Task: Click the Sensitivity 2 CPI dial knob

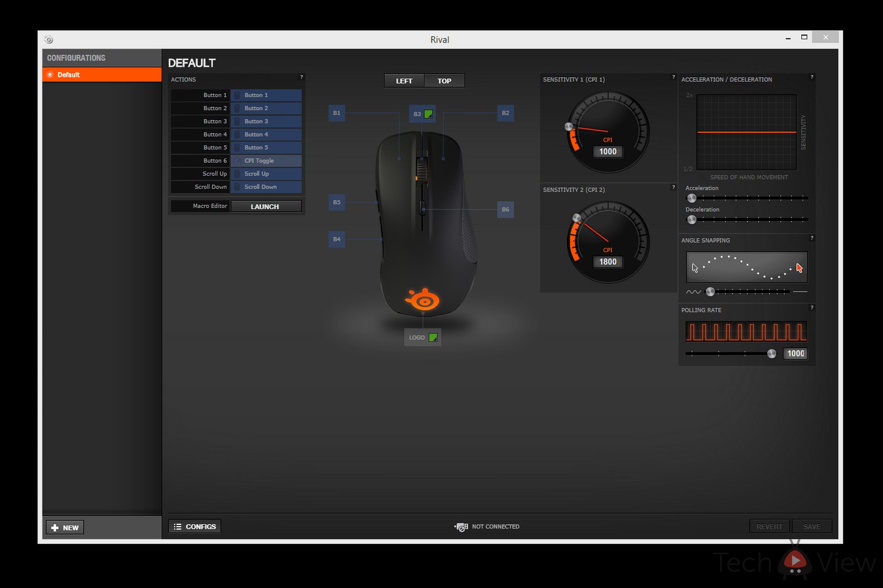Action: [x=577, y=218]
